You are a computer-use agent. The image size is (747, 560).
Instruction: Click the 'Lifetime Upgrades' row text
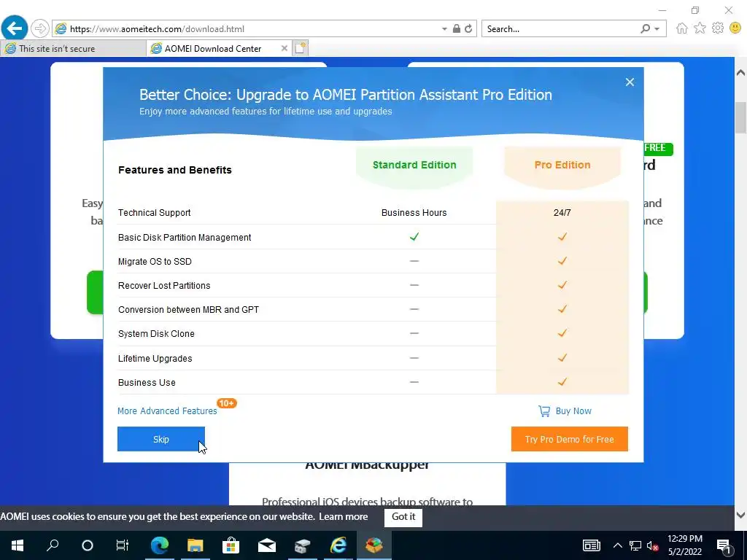[x=155, y=359]
